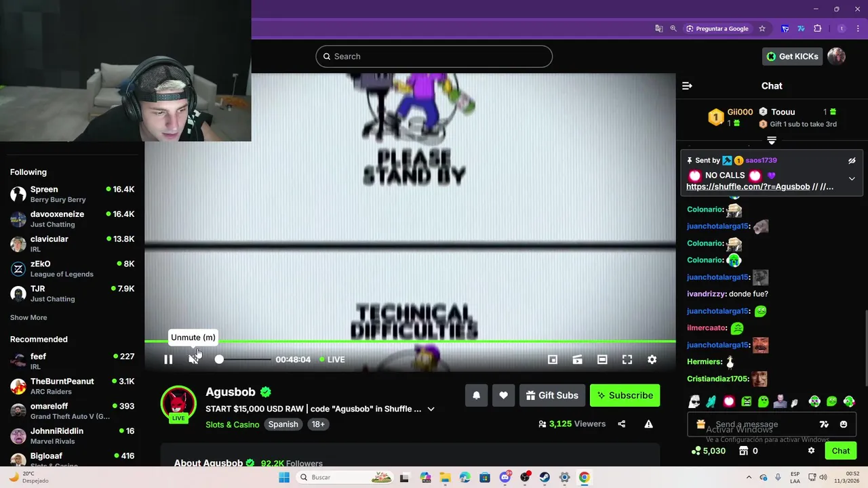868x488 pixels.
Task: Open TheBurntPeanut recommended channel
Action: pos(72,386)
